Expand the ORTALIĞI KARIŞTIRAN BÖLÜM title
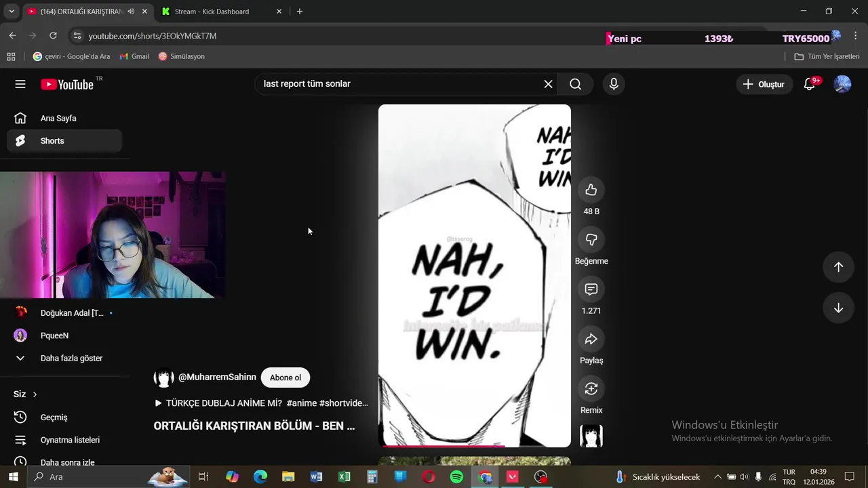Viewport: 868px width, 488px height. 254,426
